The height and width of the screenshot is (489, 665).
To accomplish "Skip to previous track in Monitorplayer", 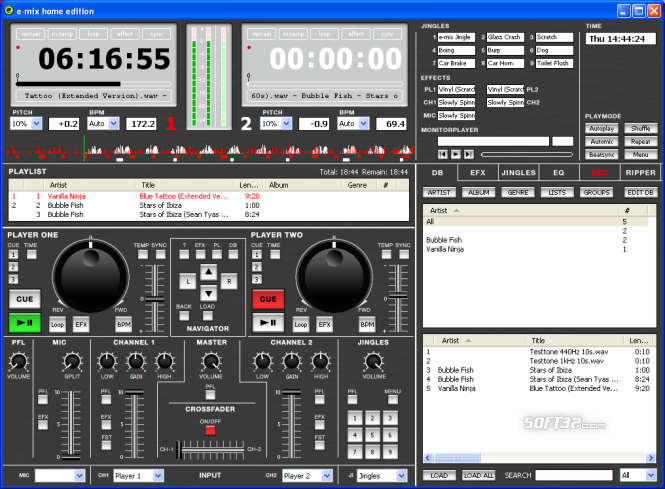I will (x=442, y=154).
